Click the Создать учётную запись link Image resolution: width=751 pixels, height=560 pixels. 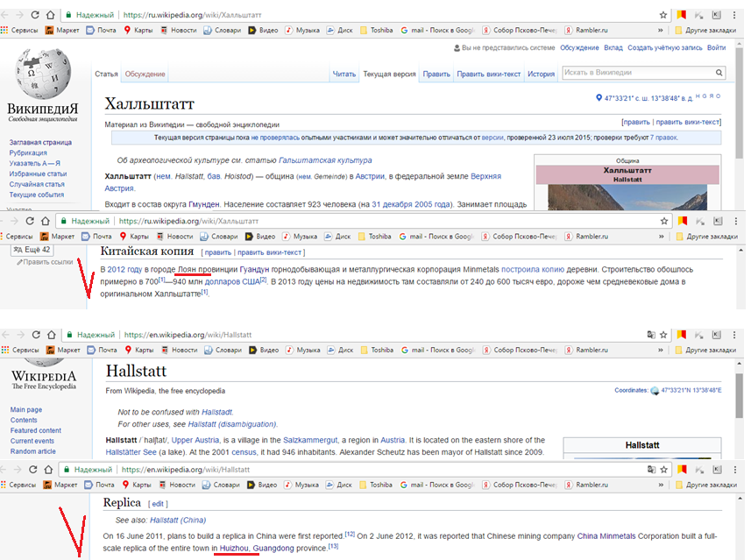[665, 48]
